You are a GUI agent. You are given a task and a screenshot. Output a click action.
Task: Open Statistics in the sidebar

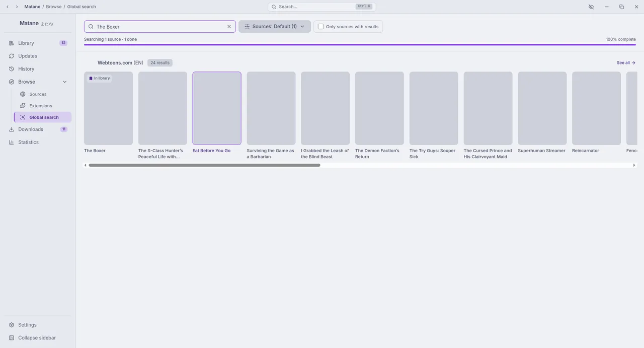[x=38, y=143]
